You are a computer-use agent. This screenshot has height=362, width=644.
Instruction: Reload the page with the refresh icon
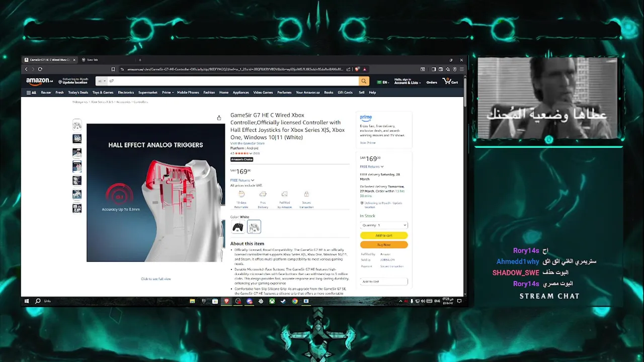40,69
